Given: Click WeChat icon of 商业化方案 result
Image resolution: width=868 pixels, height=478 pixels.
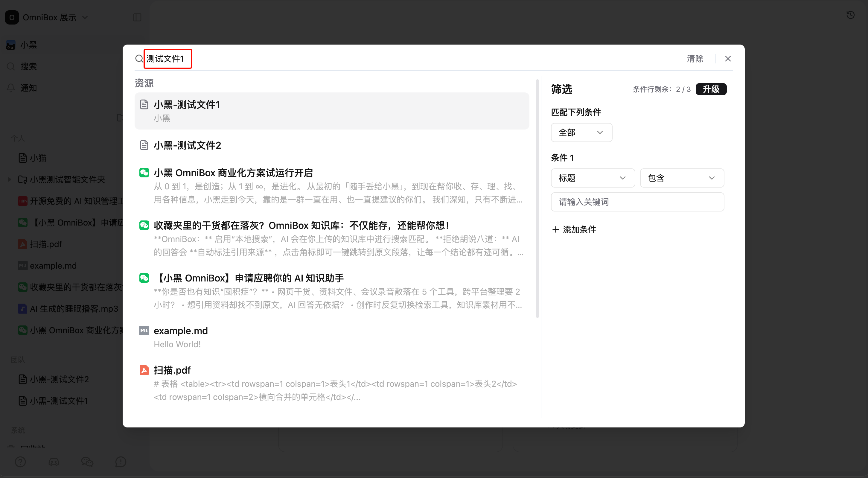Looking at the screenshot, I should (x=144, y=173).
